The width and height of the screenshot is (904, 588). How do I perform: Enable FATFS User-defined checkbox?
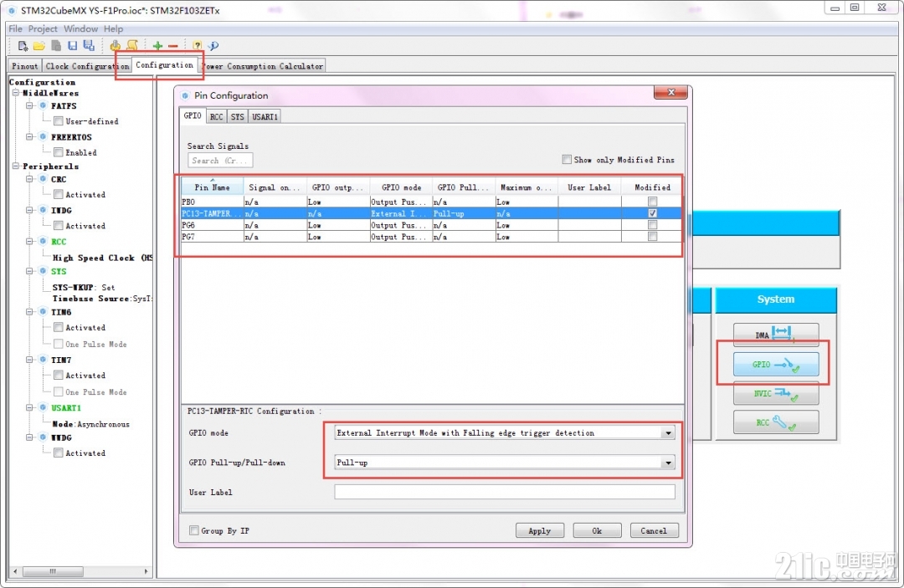point(59,121)
